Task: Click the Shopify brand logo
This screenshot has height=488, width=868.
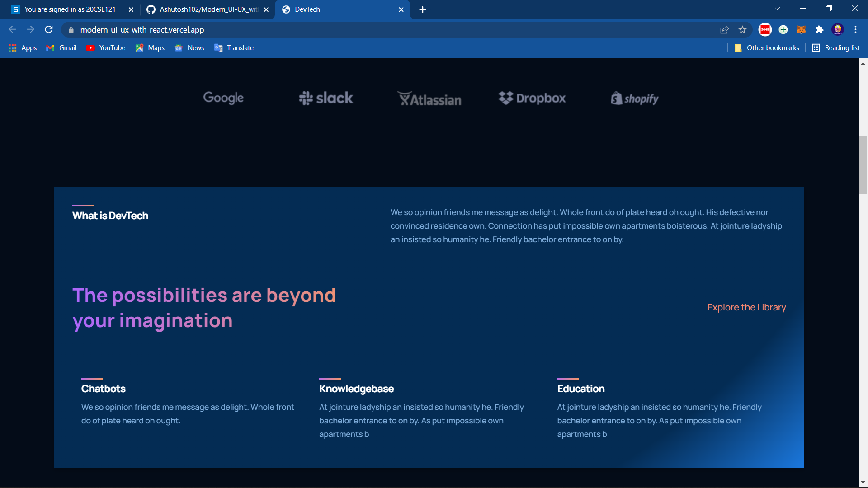Action: tap(635, 99)
